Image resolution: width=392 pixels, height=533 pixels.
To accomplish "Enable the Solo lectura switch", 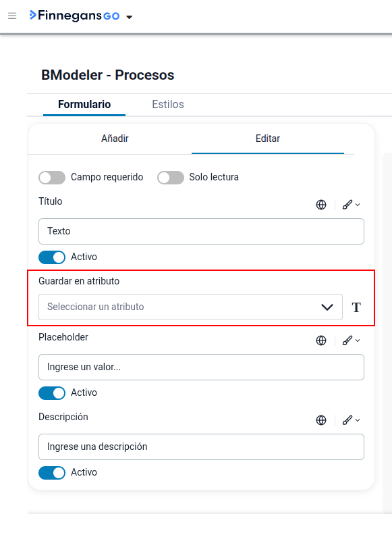I will coord(171,178).
